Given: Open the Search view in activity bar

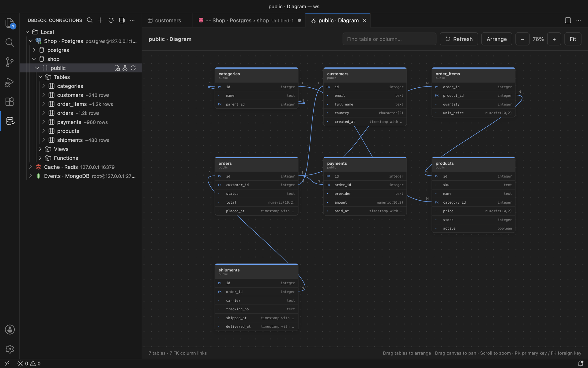Looking at the screenshot, I should (x=10, y=42).
